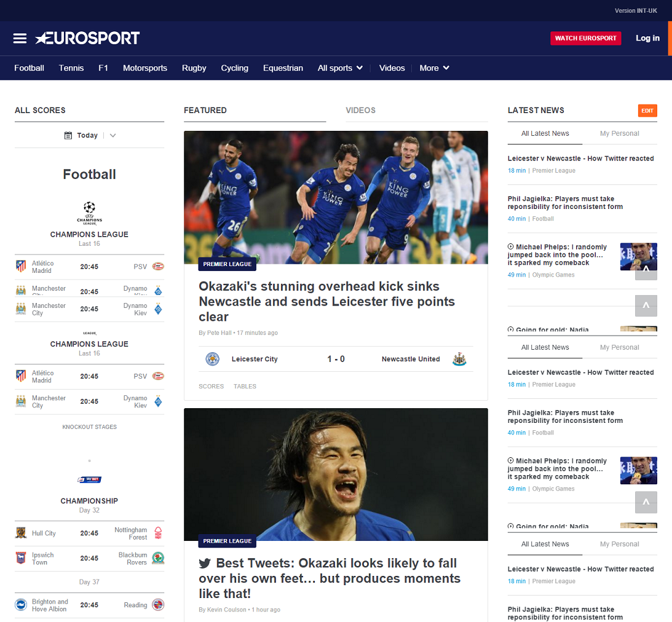The image size is (672, 622).
Task: Click the CHAMPIONSHIP competition title
Action: click(x=89, y=501)
